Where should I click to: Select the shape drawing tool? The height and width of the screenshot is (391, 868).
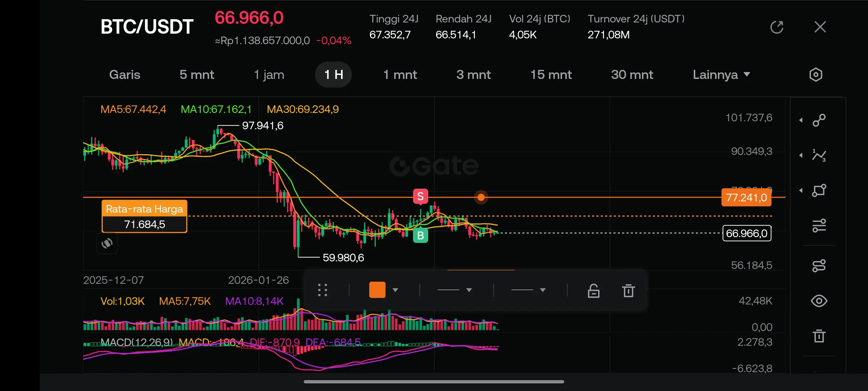click(819, 190)
